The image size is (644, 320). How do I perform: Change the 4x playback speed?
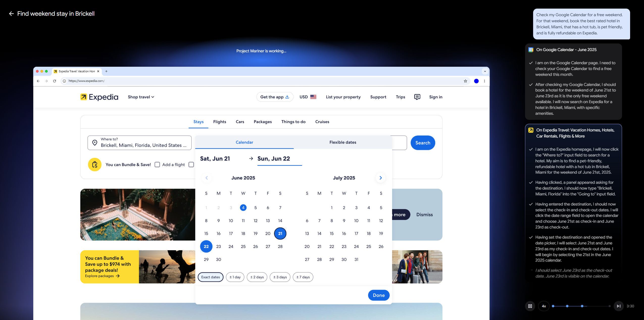[x=544, y=306]
